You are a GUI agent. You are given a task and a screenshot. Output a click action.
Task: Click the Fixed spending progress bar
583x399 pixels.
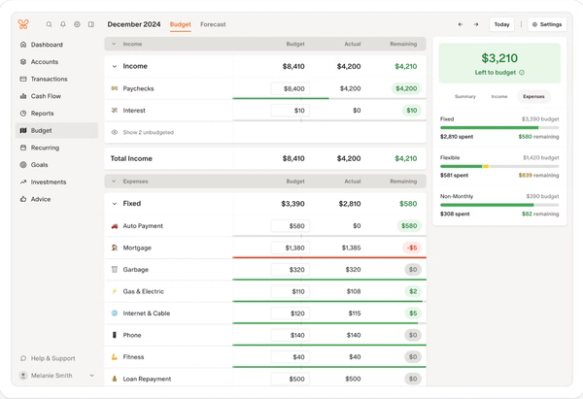point(499,128)
